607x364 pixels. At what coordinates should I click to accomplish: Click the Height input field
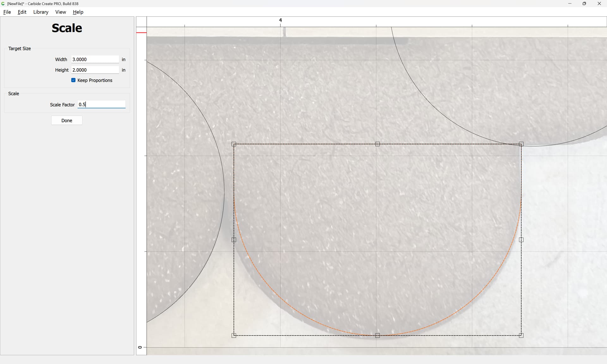(95, 70)
